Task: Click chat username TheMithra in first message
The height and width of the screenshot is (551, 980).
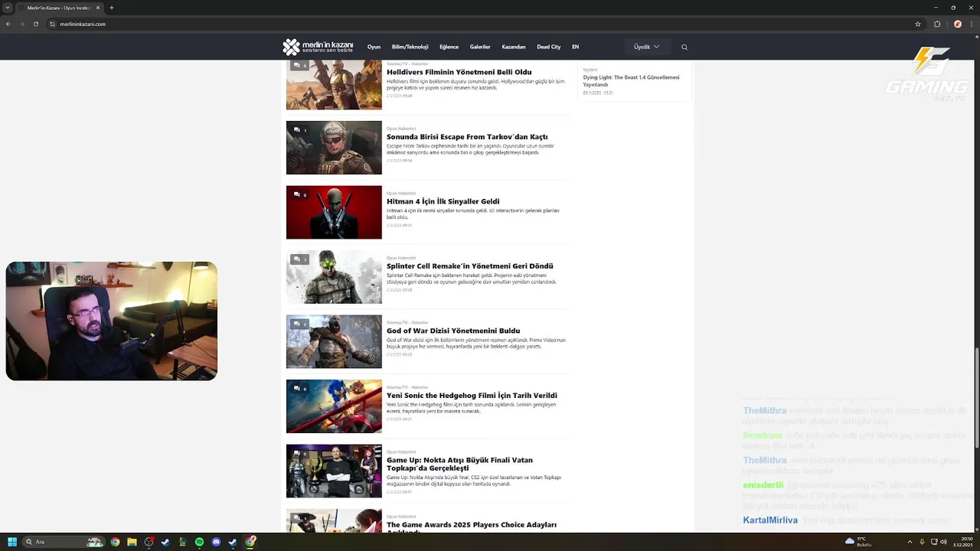Action: [765, 411]
